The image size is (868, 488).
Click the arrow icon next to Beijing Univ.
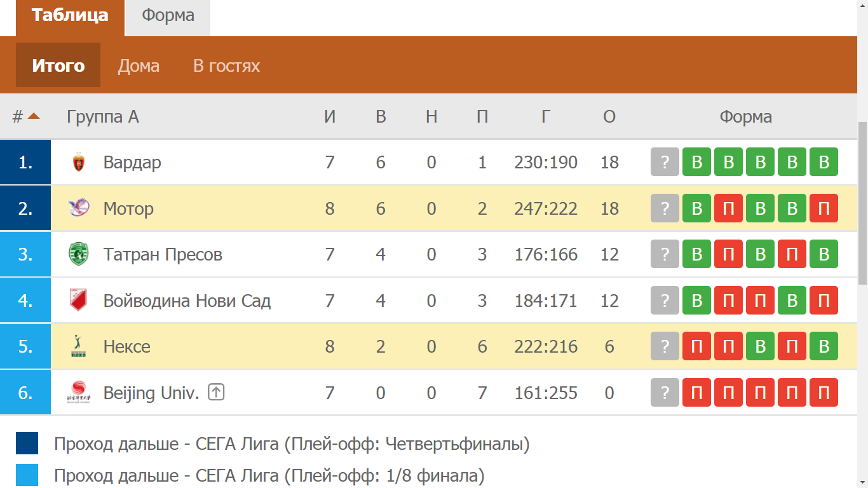[217, 393]
